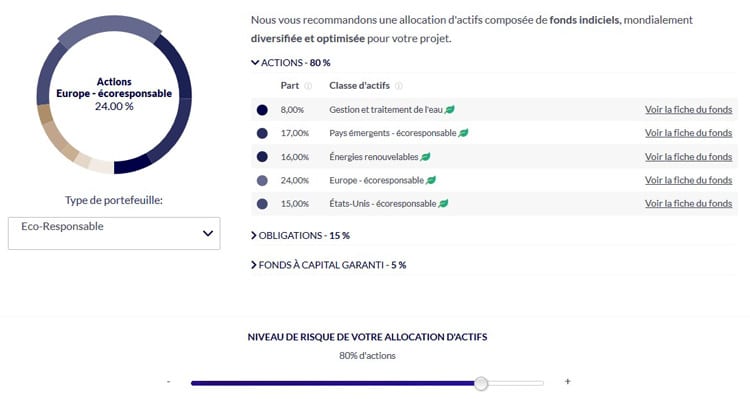View fund sheet for États-Unis - écoresponsable
750x399 pixels.
pyautogui.click(x=688, y=203)
